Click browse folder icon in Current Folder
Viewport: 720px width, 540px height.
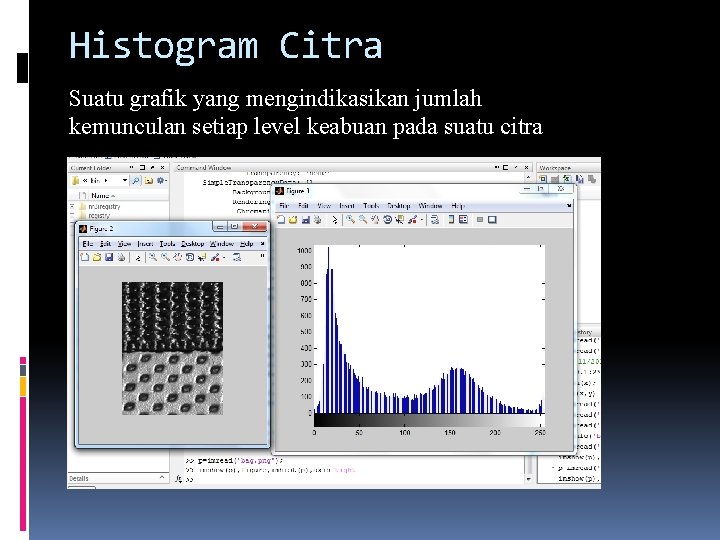pos(148,180)
